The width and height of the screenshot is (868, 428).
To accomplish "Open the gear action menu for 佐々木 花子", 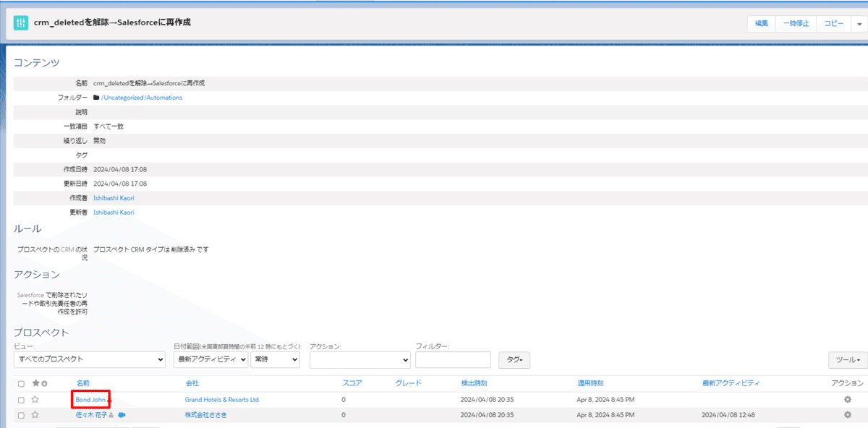I will [x=848, y=415].
